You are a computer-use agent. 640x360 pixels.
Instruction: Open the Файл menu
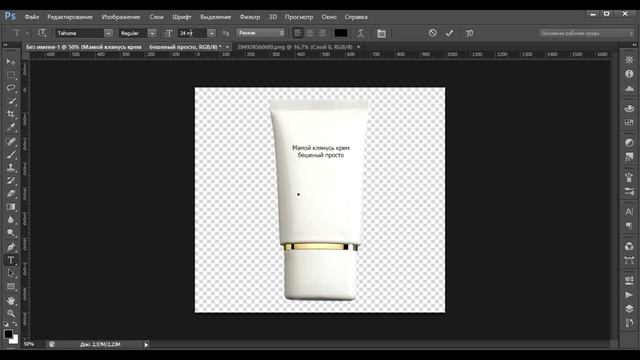click(32, 17)
